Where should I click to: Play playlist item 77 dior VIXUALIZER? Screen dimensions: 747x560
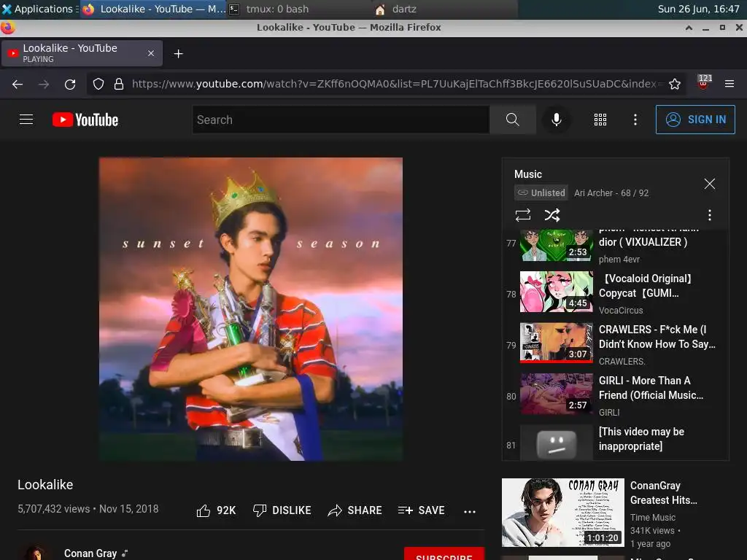[x=614, y=245]
